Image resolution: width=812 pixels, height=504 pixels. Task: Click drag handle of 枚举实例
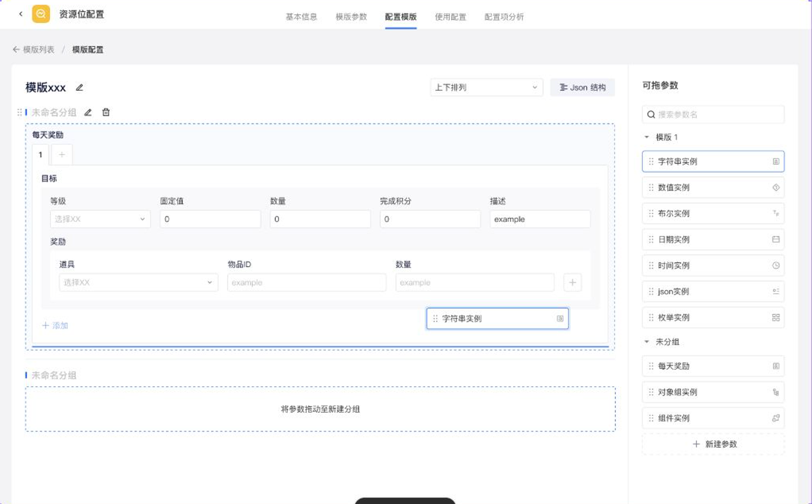(651, 317)
